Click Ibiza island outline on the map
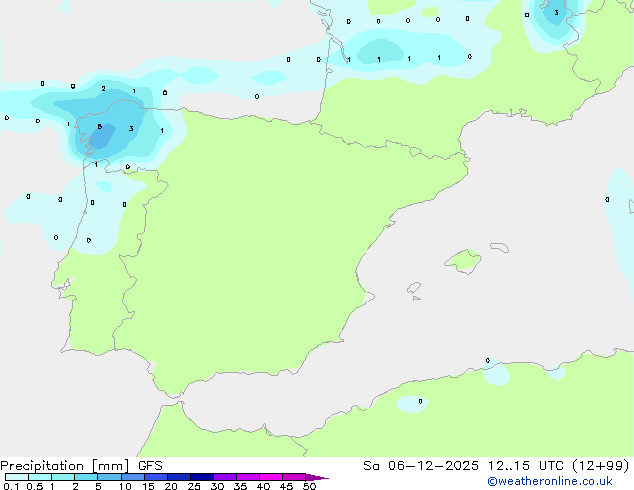 click(414, 288)
